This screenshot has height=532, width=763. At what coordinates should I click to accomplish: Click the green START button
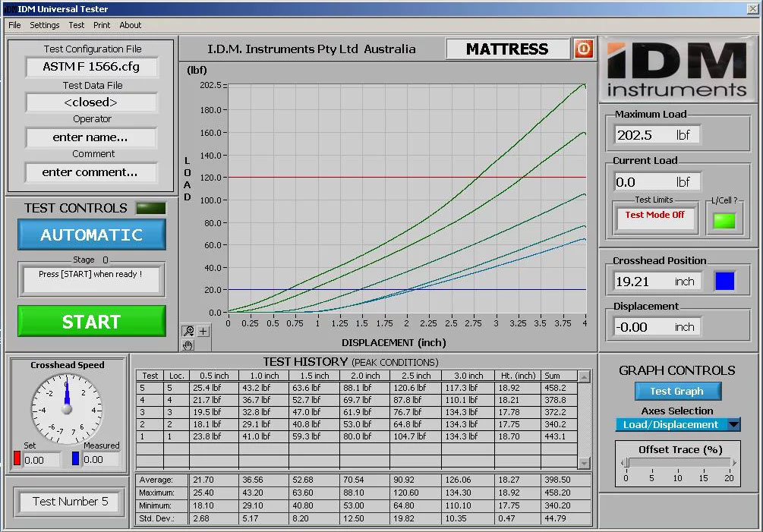[x=91, y=322]
